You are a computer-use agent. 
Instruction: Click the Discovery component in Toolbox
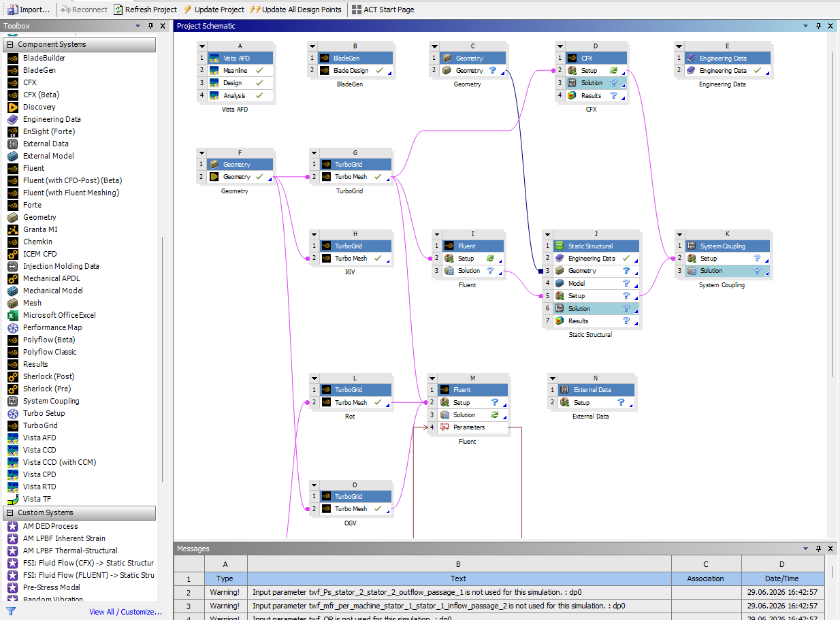click(x=39, y=107)
